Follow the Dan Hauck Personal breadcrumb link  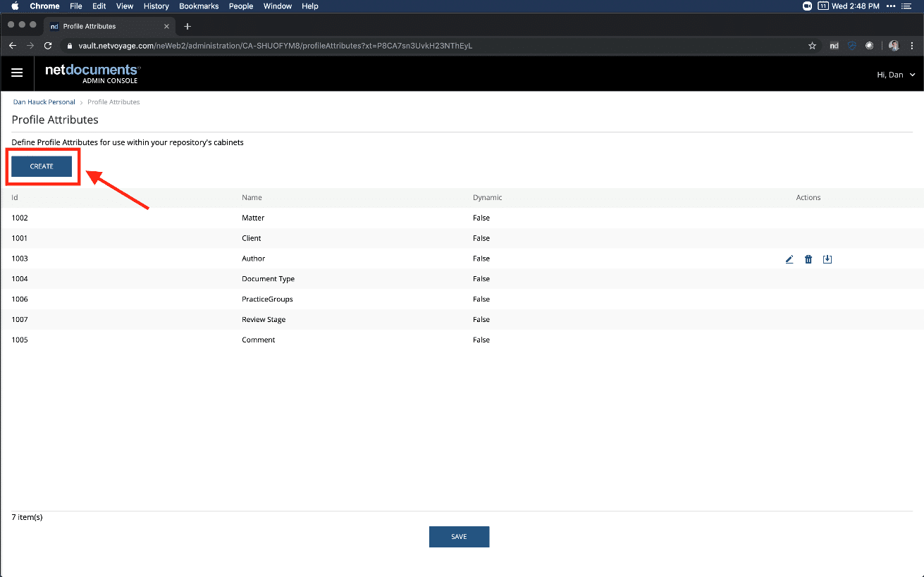pyautogui.click(x=44, y=102)
